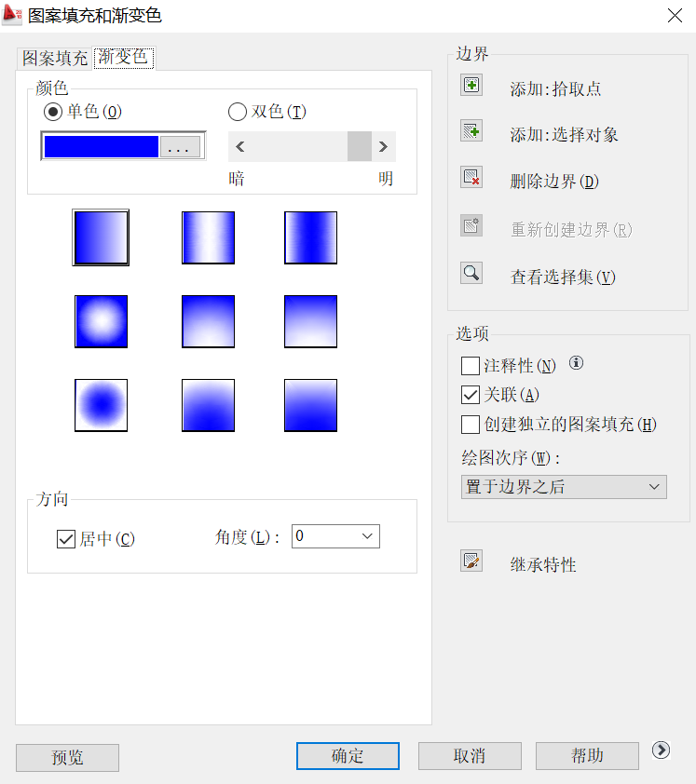
Task: Uncheck the Centered (居中) checkbox
Action: coord(66,538)
